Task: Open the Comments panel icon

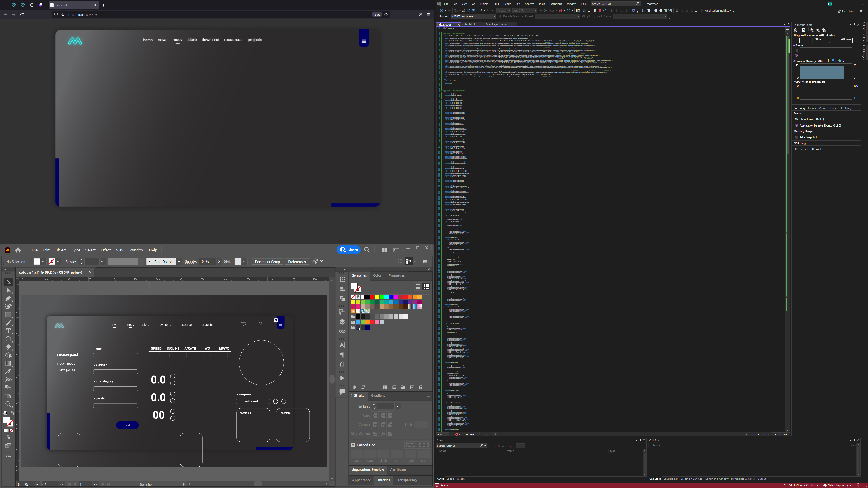Action: point(342,392)
